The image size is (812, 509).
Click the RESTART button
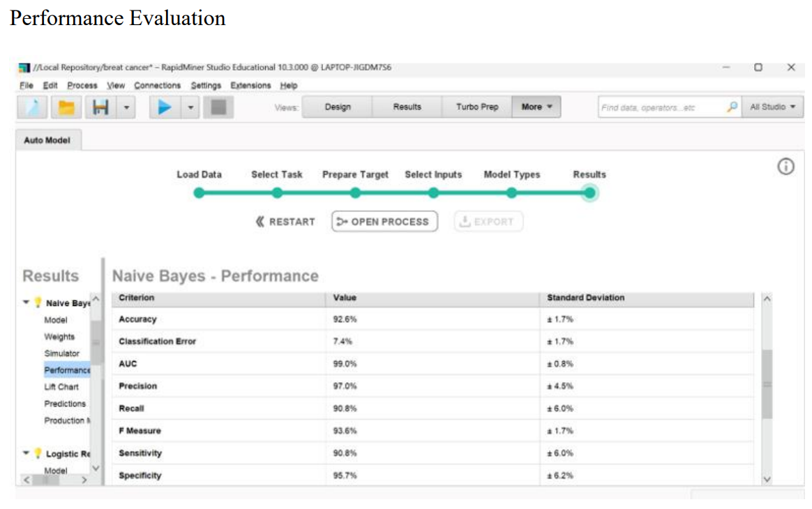tap(285, 222)
